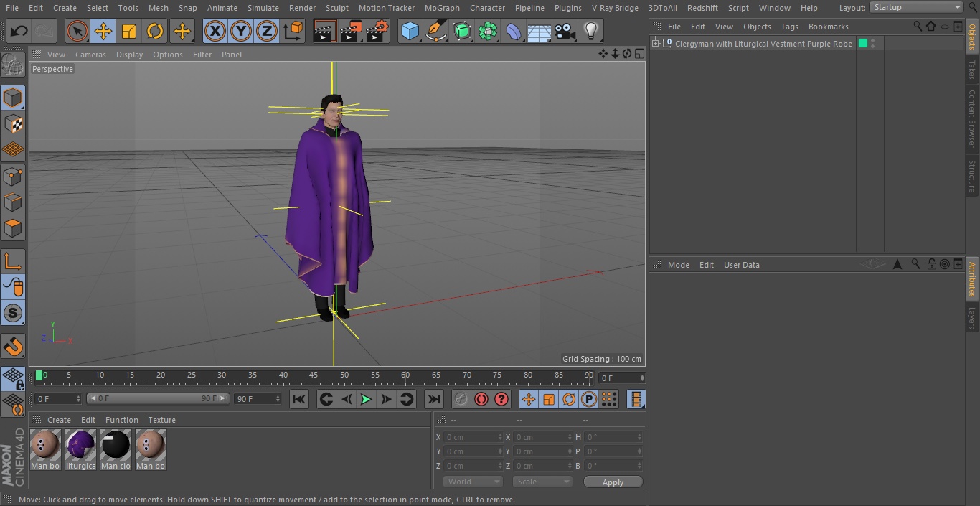Switch to Texture mode

tap(13, 123)
